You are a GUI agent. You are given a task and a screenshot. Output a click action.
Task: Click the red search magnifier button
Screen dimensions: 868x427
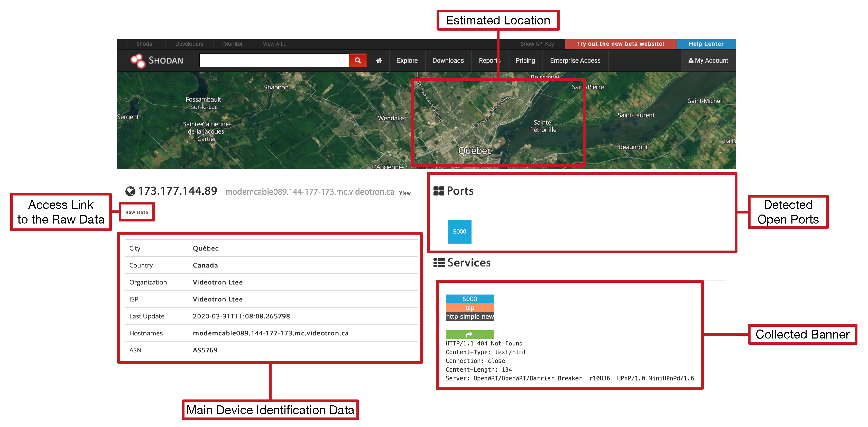pyautogui.click(x=357, y=60)
